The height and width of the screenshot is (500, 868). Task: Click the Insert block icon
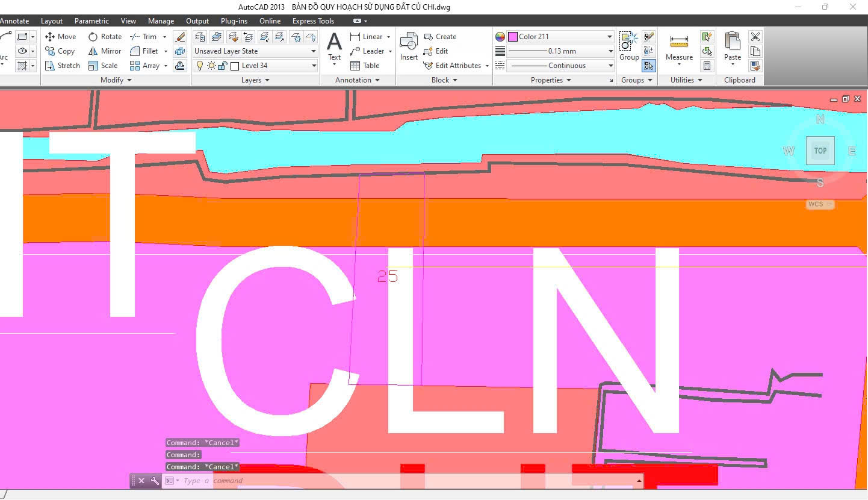tap(409, 46)
